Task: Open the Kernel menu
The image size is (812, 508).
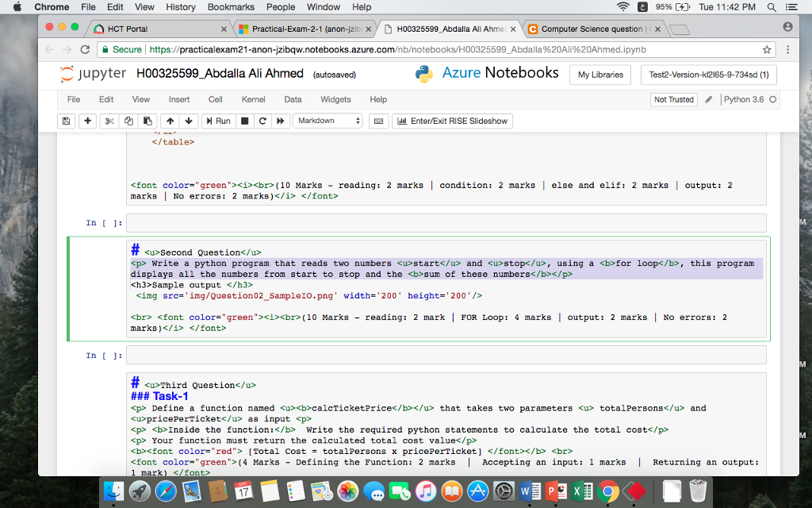Action: click(x=253, y=100)
